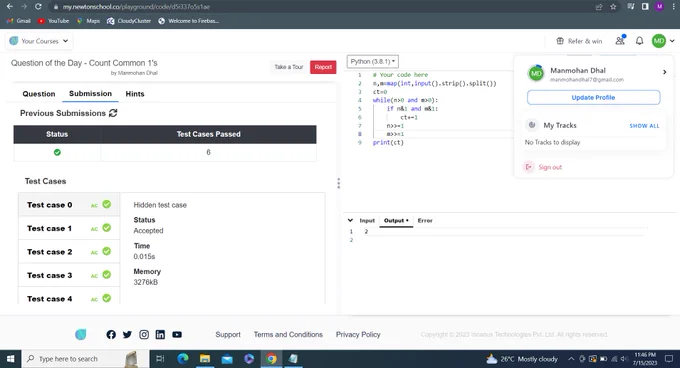Open the Twitter social link
The image size is (680, 368).
pos(127,335)
